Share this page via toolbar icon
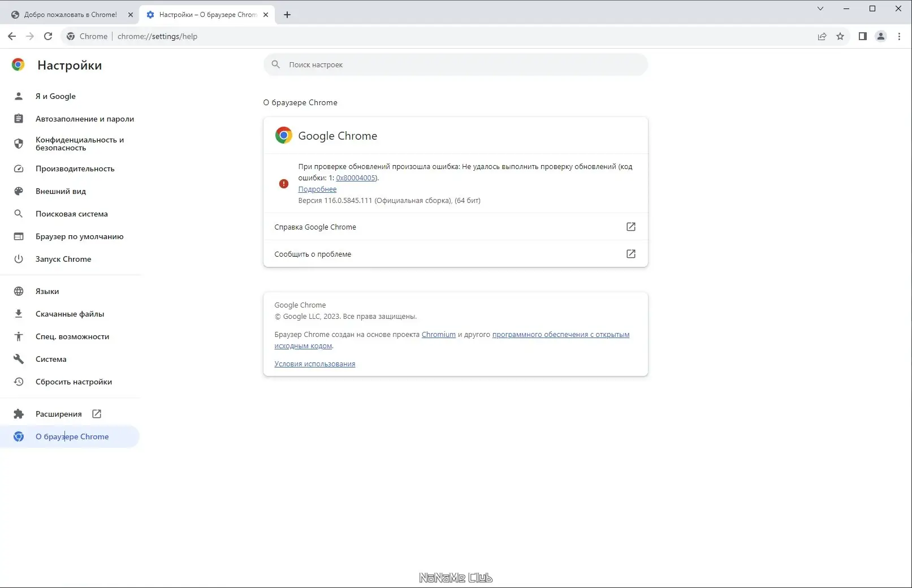 822,36
